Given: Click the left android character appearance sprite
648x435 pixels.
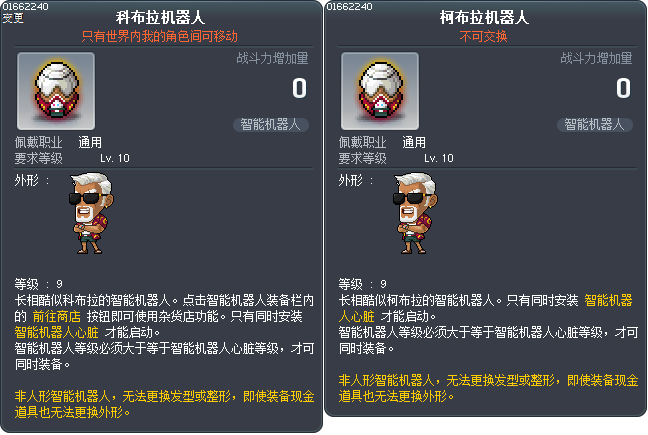Looking at the screenshot, I should pos(91,213).
